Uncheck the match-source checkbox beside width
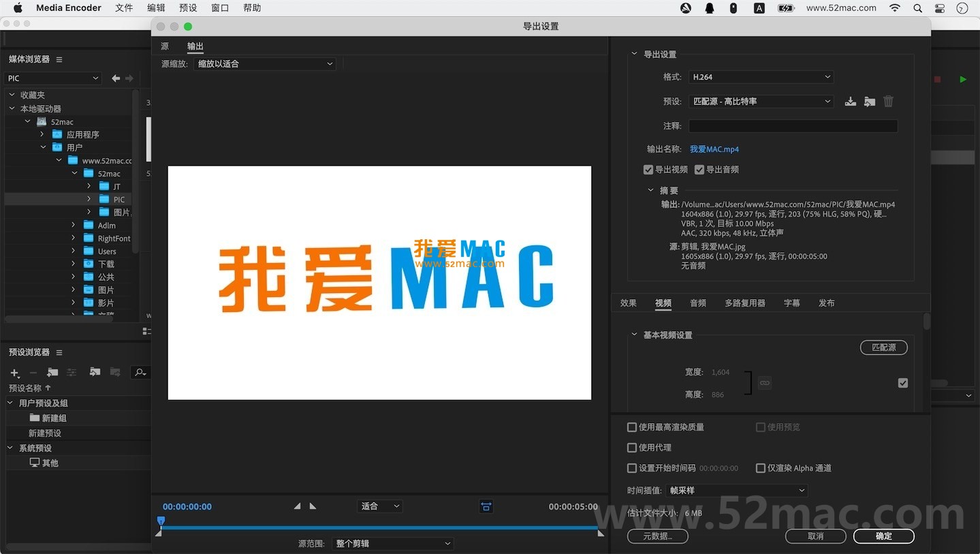This screenshot has height=554, width=980. (903, 383)
